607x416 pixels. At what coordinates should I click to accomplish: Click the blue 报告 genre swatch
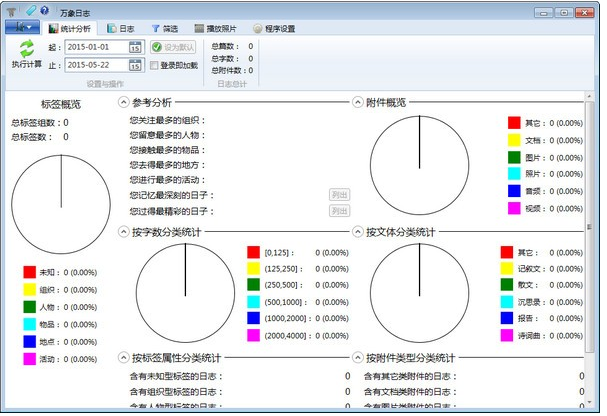[507, 318]
